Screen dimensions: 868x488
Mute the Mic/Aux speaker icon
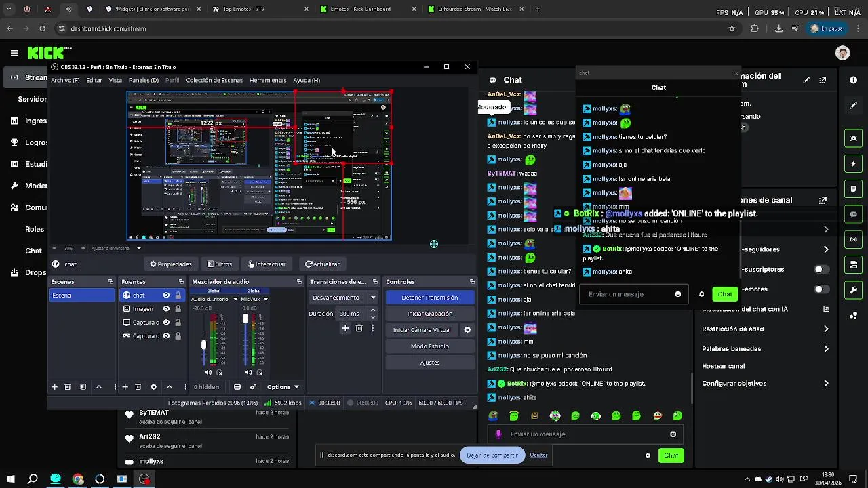(249, 372)
